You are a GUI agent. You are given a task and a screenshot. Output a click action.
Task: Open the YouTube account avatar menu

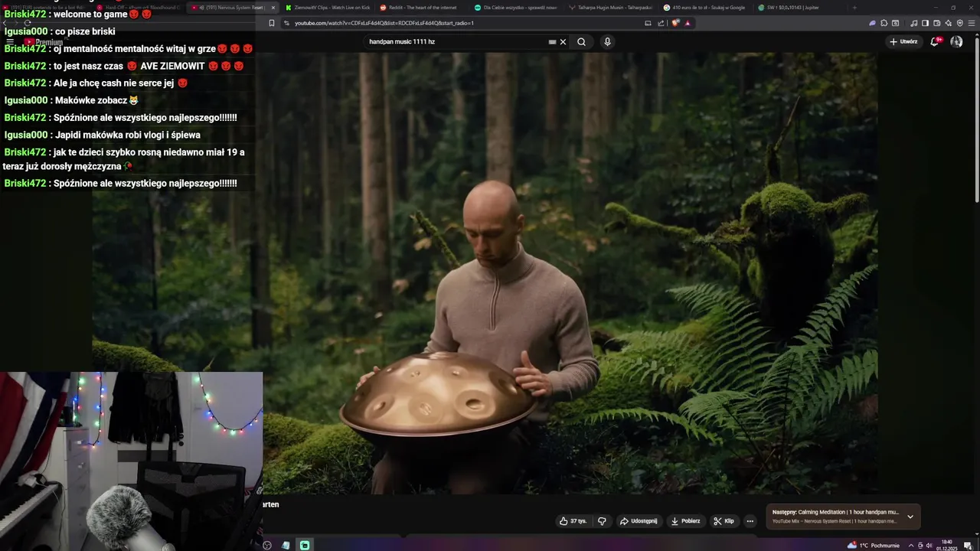pyautogui.click(x=956, y=41)
